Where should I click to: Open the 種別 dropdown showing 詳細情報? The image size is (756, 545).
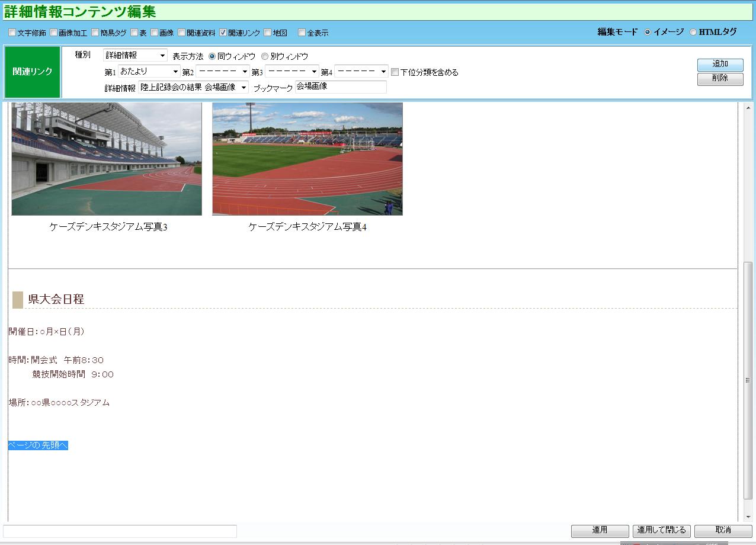[x=135, y=55]
